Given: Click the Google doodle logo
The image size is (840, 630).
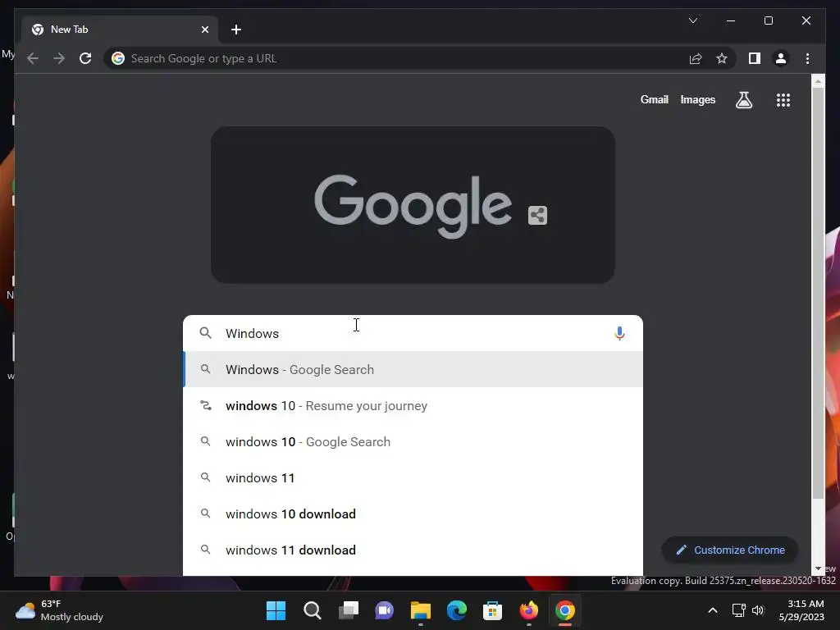Looking at the screenshot, I should pyautogui.click(x=413, y=205).
